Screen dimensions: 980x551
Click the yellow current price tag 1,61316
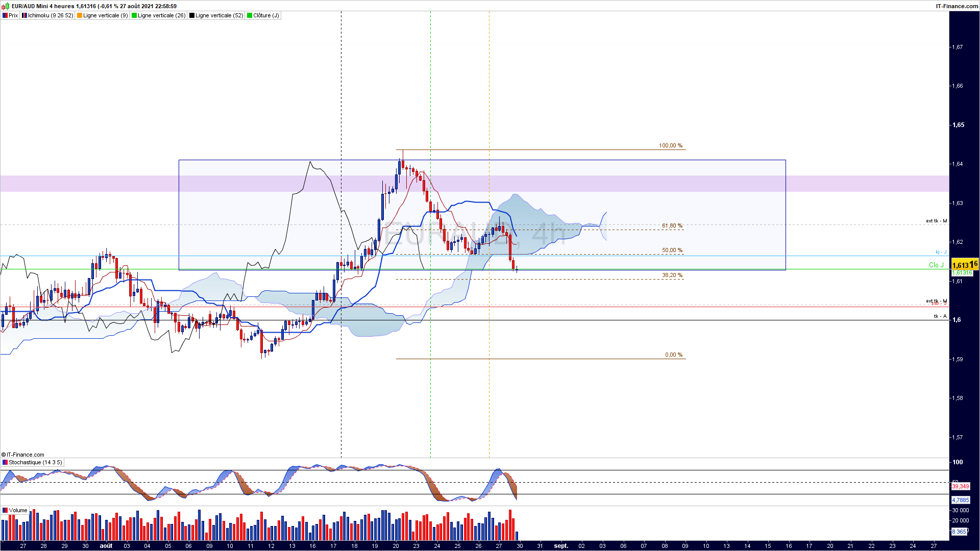[965, 264]
